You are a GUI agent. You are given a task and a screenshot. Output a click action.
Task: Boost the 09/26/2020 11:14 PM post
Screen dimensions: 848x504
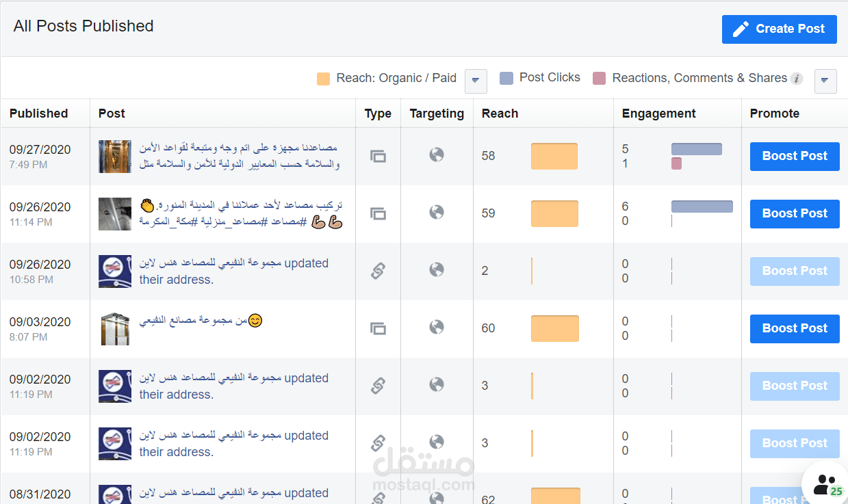[x=795, y=213]
